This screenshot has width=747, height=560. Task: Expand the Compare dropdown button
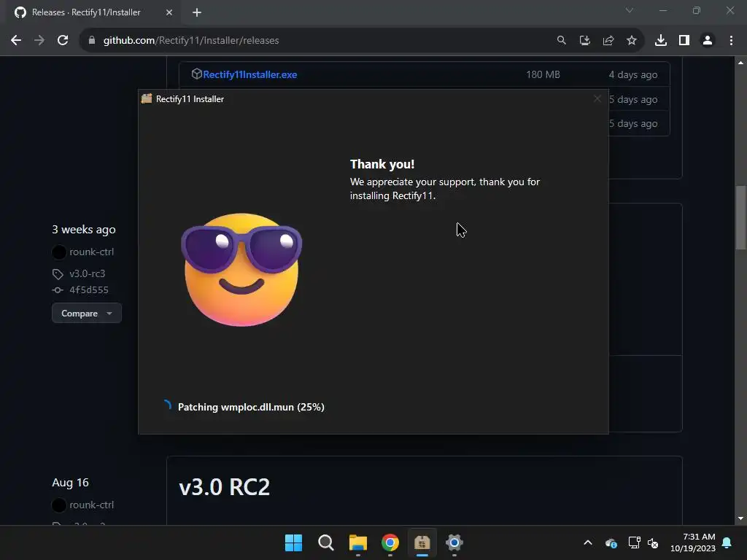coord(87,314)
